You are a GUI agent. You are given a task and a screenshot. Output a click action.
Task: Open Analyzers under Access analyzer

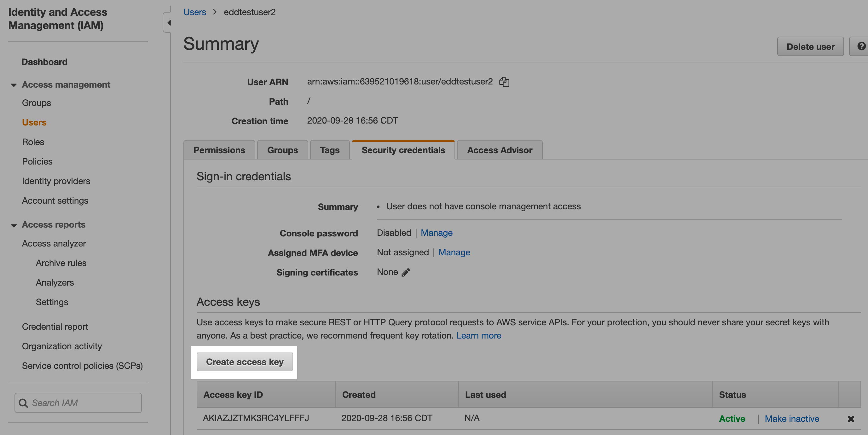55,282
